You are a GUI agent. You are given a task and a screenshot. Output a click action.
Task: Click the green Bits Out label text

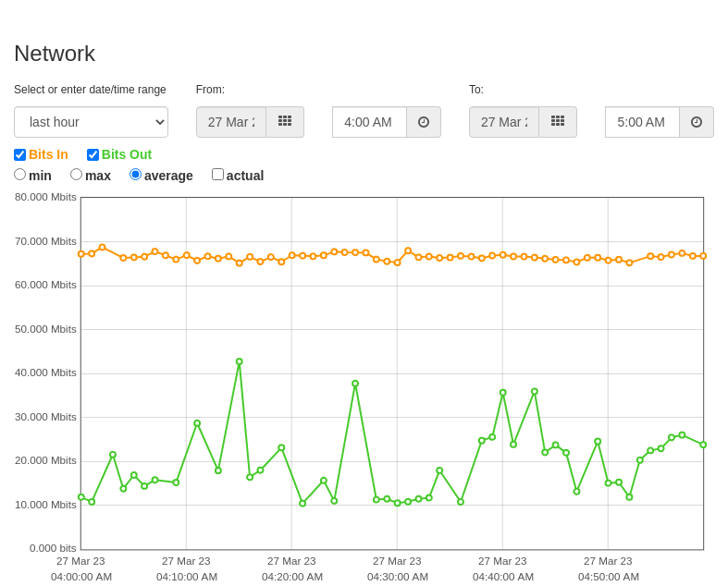pos(127,154)
